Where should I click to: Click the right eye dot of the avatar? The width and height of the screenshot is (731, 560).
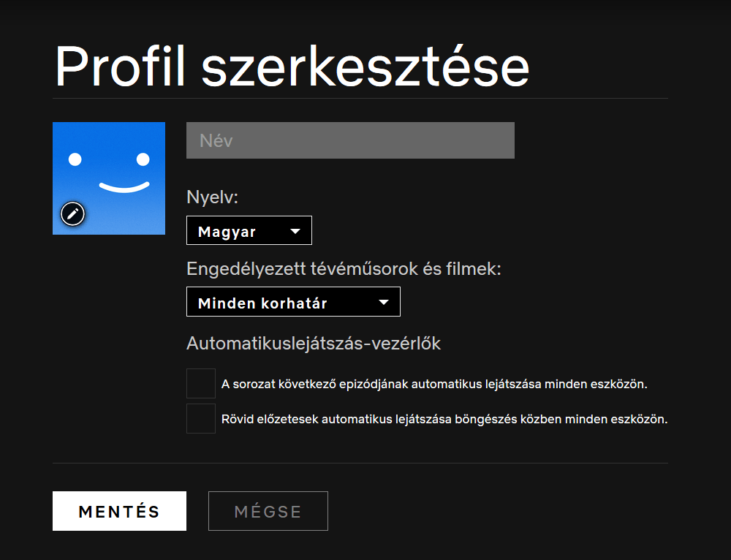pos(143,159)
